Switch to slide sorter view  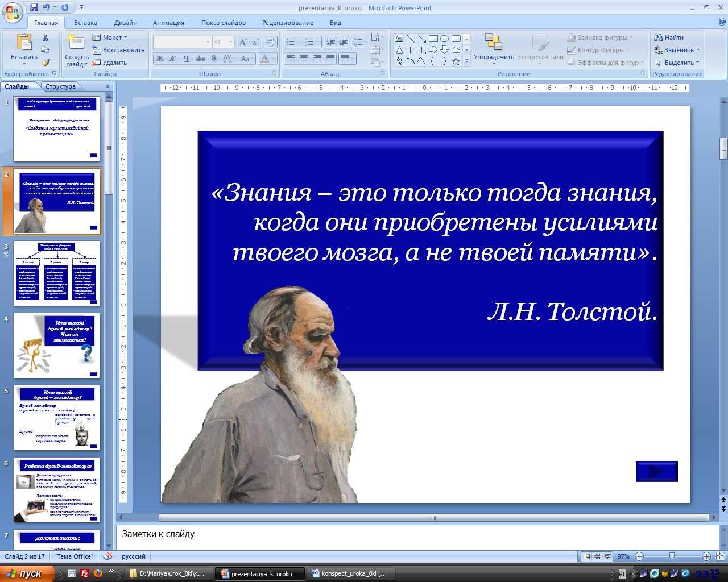[x=597, y=556]
